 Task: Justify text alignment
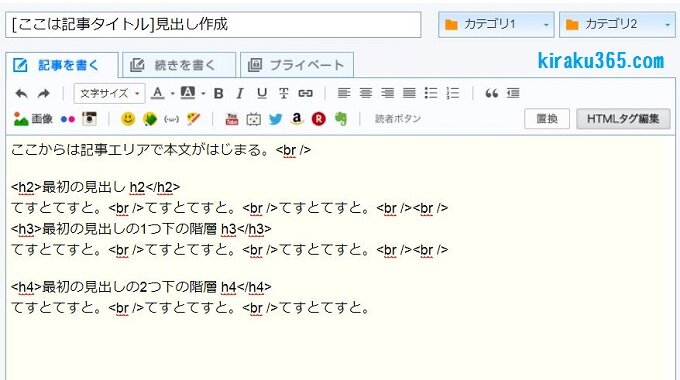click(409, 93)
